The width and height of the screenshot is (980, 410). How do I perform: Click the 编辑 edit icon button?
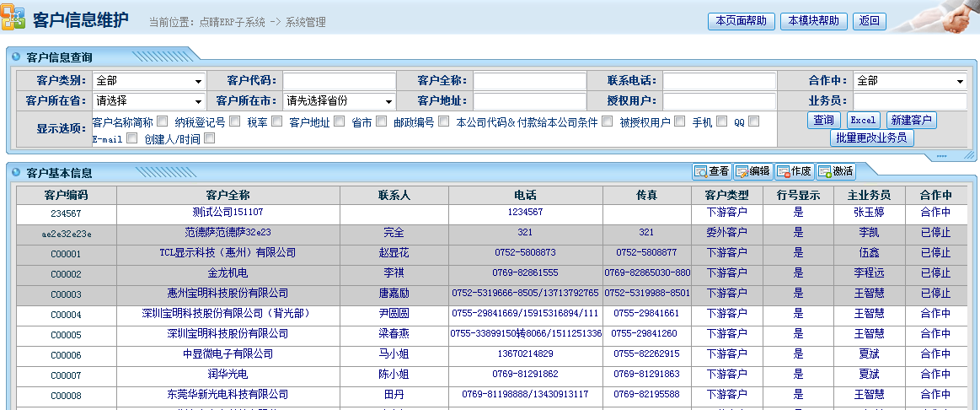coord(752,171)
